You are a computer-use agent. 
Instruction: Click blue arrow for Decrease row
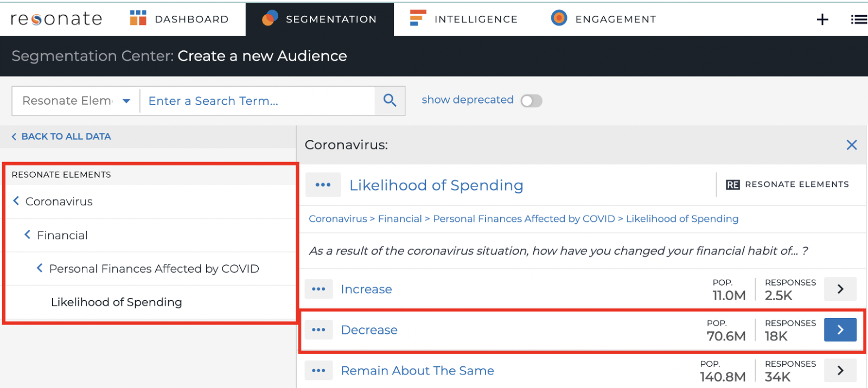[840, 329]
